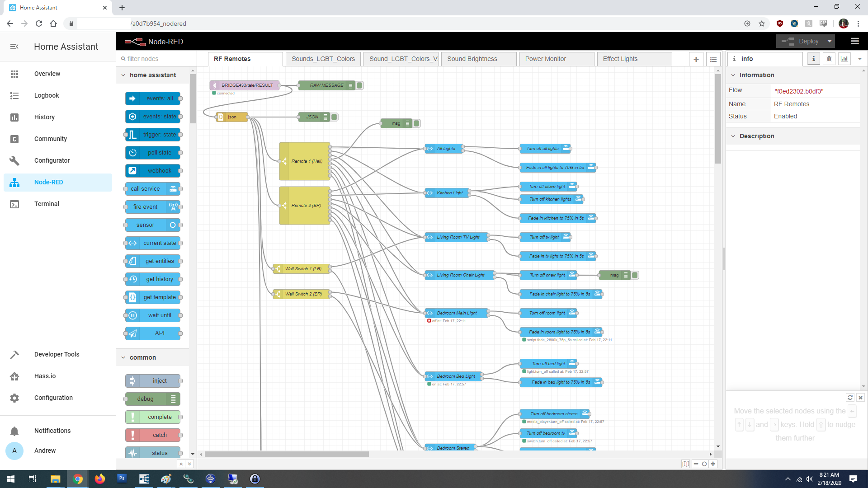Open the Logbook page

click(58, 95)
